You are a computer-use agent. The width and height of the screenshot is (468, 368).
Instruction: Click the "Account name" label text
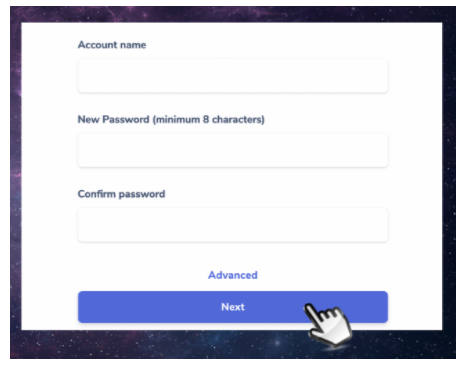[x=112, y=45]
